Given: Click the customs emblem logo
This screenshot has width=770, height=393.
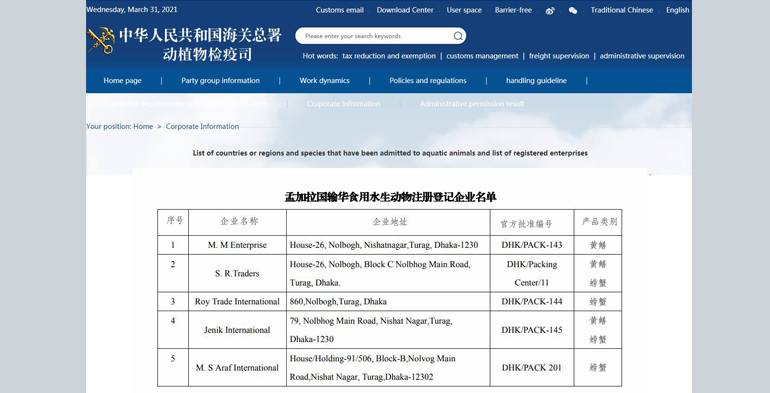Looking at the screenshot, I should click(101, 41).
